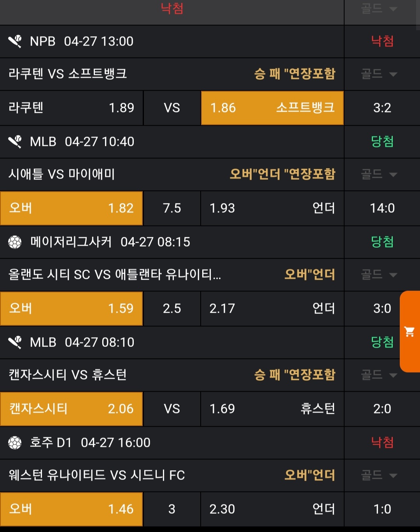Open the 골드 dropdown for 시애틀 VS 마이애미
The width and height of the screenshot is (420, 532).
(379, 174)
